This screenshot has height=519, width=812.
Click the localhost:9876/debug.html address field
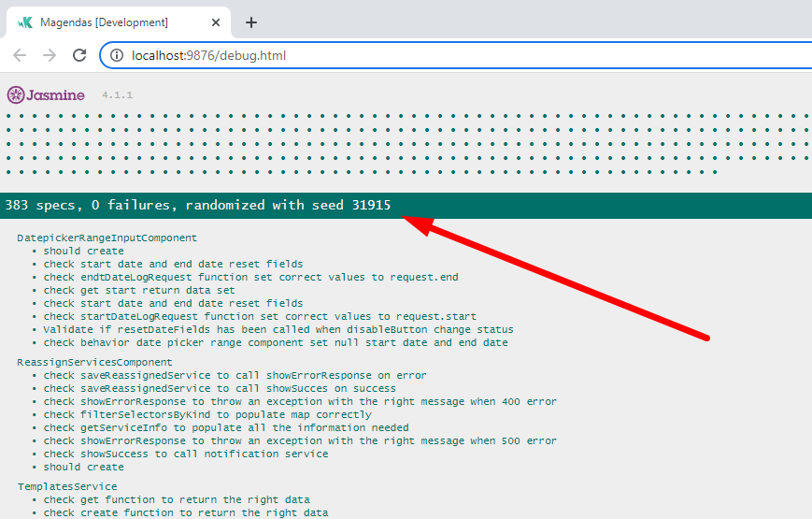(x=209, y=55)
